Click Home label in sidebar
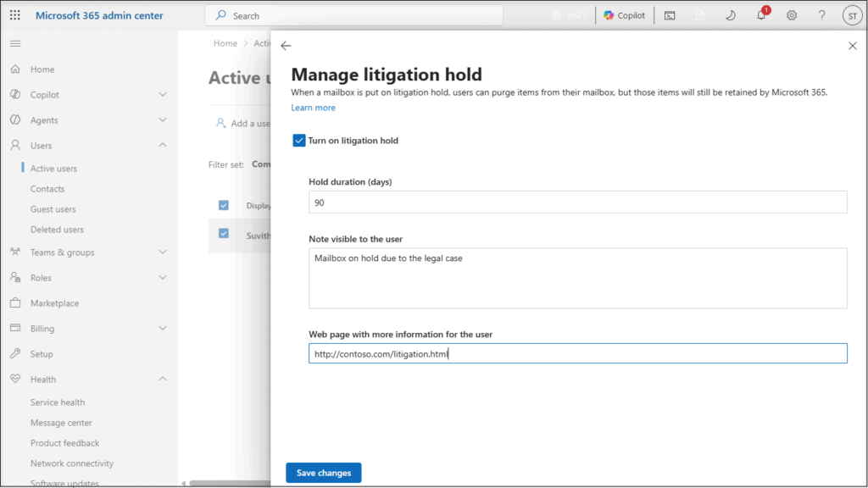Viewport: 868px width, 488px height. pos(42,69)
